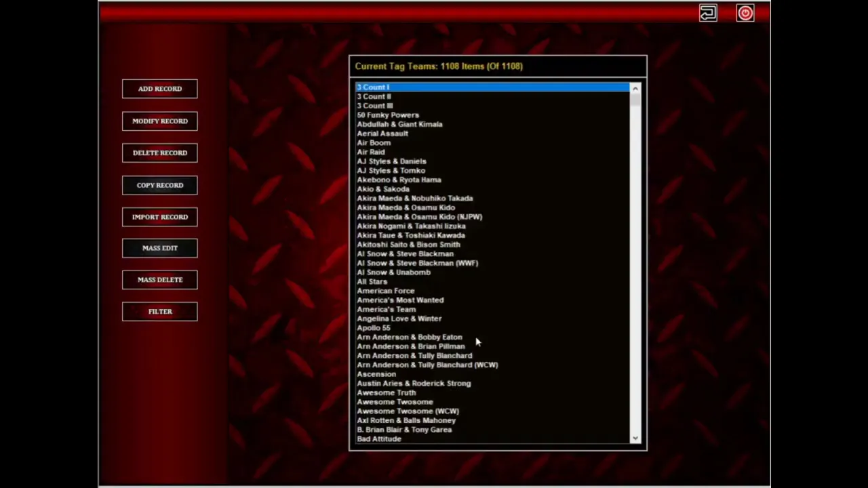Select 'Bad Attitude' team
This screenshot has height=488, width=868.
click(493, 439)
